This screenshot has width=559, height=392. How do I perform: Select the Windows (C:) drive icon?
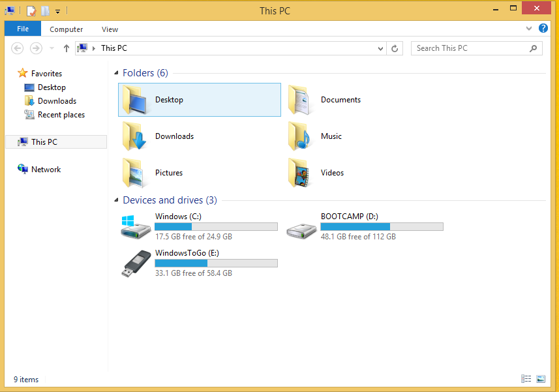click(136, 227)
